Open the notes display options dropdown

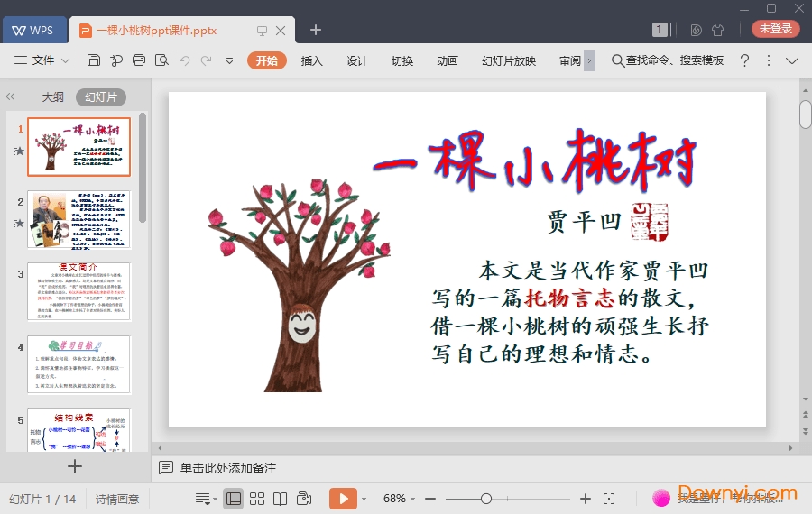coord(206,499)
